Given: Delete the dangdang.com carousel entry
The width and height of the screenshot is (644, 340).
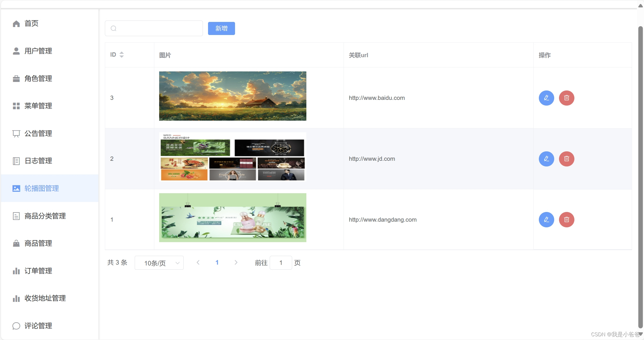Looking at the screenshot, I should point(566,220).
